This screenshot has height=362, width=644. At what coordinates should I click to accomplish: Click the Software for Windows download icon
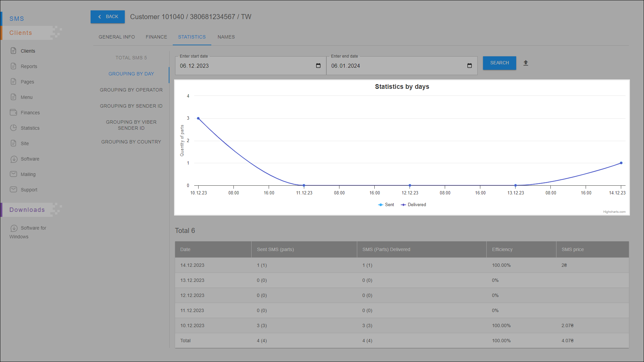[x=14, y=228]
